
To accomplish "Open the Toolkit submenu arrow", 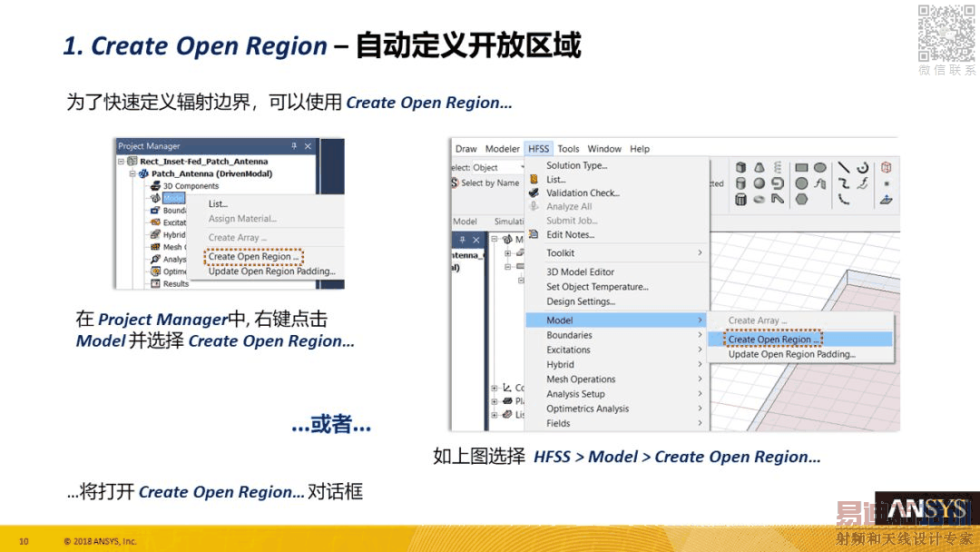I will point(700,252).
